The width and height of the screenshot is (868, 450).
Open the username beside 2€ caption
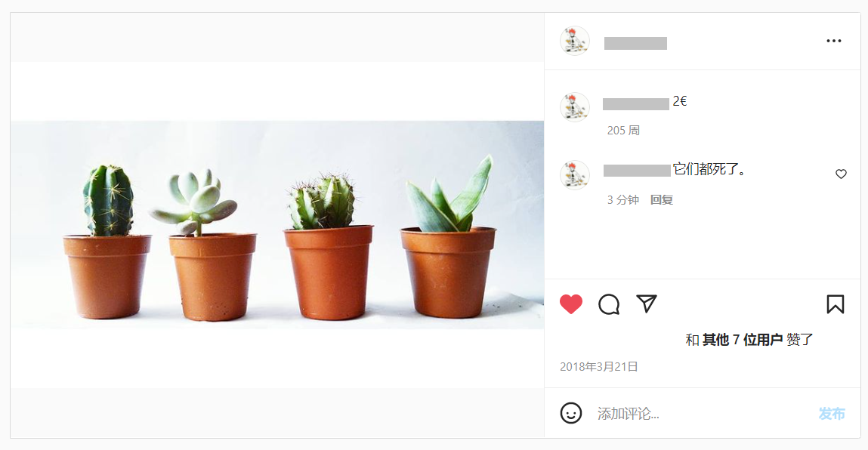click(x=636, y=103)
